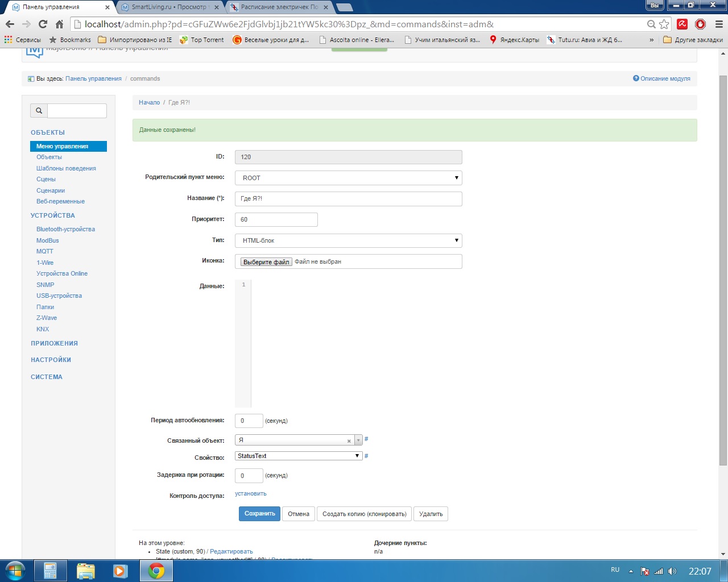Open the Z-Wave sidebar item
The height and width of the screenshot is (582, 728).
click(x=47, y=318)
